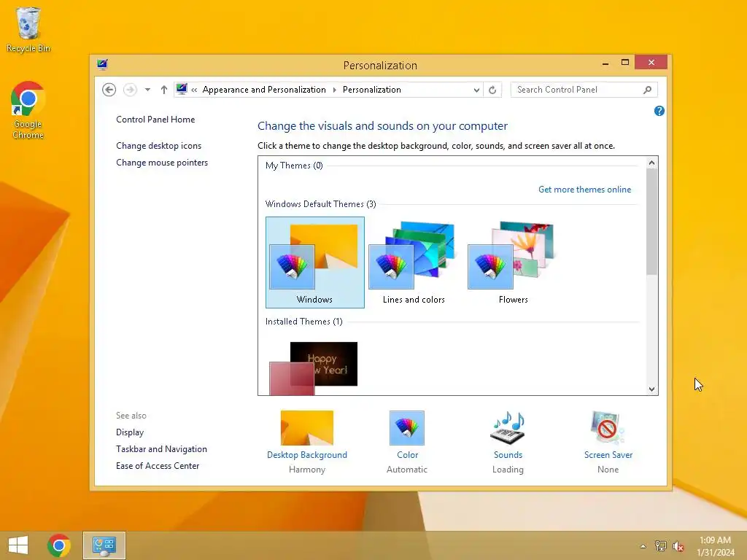Select the Lines and colors theme

click(x=414, y=262)
